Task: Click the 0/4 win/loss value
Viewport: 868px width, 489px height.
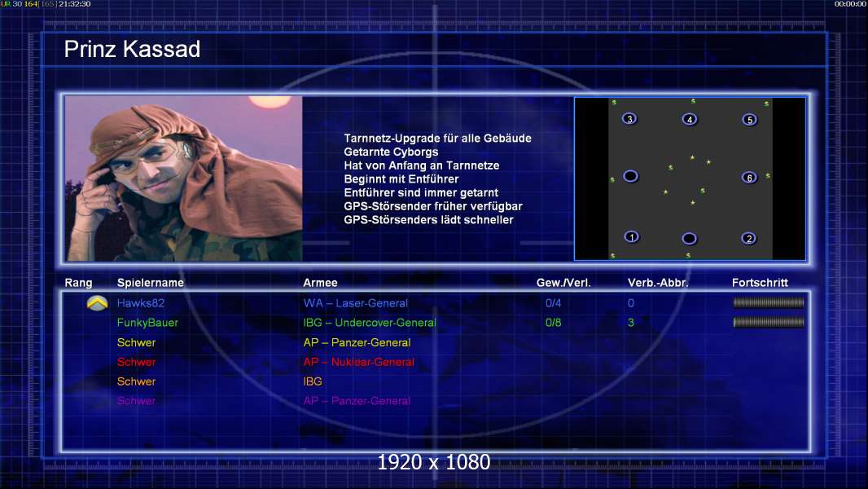Action: pyautogui.click(x=553, y=303)
